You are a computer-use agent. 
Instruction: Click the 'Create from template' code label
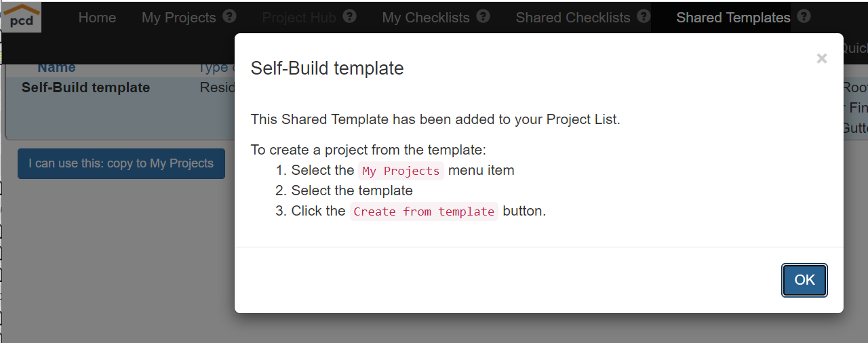click(x=424, y=211)
